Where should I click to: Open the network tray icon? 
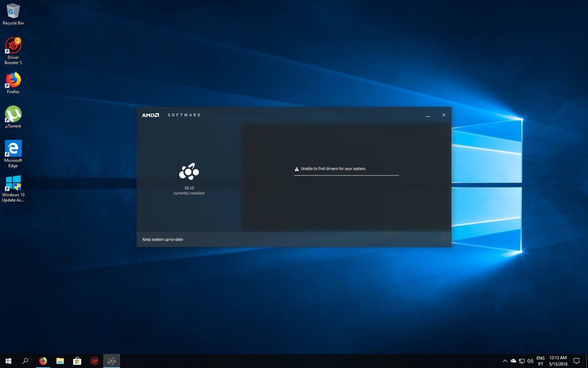point(522,361)
